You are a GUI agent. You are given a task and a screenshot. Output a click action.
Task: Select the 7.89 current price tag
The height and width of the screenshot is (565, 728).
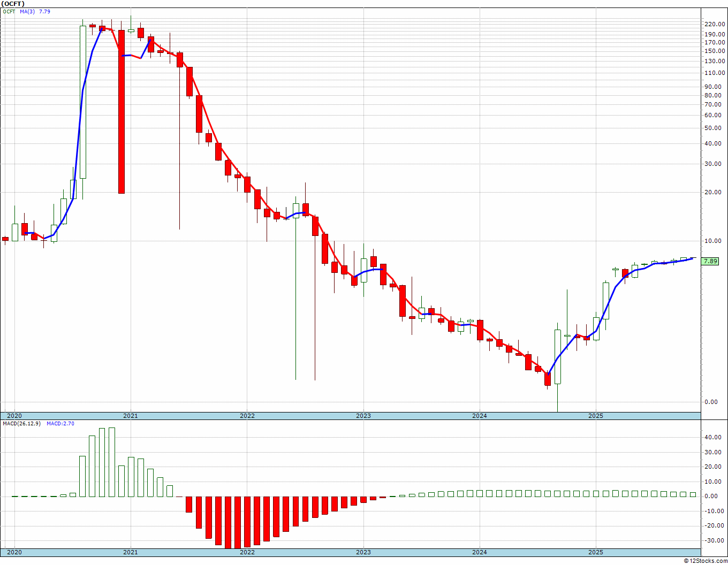click(710, 261)
